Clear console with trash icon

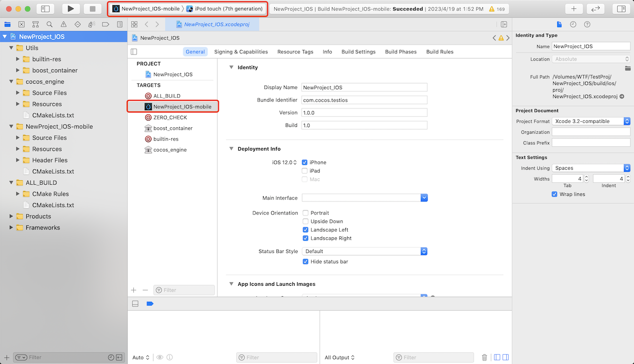pos(484,358)
